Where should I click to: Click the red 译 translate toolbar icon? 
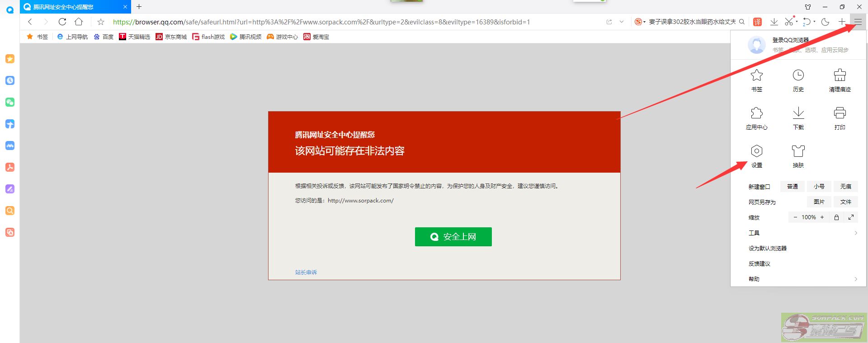coord(757,22)
